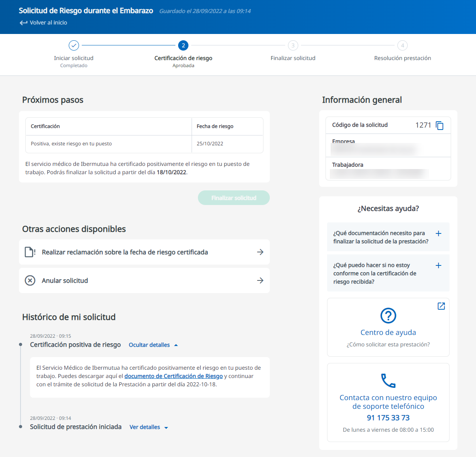Collapse details with Ocultar detalles
This screenshot has height=457, width=476.
point(153,345)
